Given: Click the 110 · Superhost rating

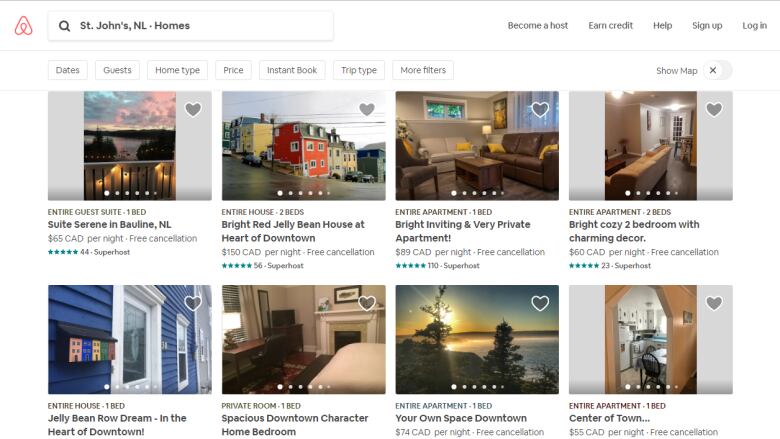Looking at the screenshot, I should pos(437,265).
